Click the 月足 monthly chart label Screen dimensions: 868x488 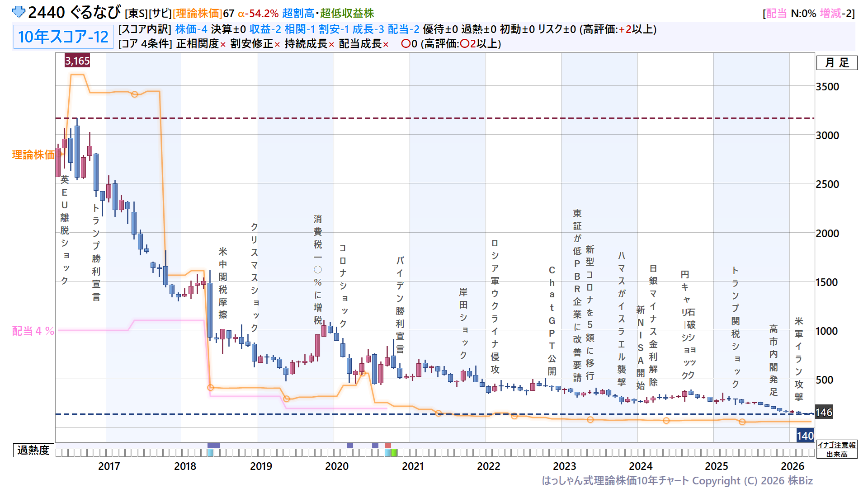pyautogui.click(x=837, y=62)
